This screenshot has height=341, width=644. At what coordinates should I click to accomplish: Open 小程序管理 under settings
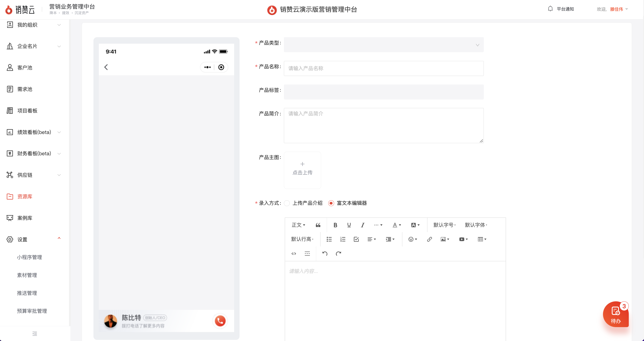30,257
